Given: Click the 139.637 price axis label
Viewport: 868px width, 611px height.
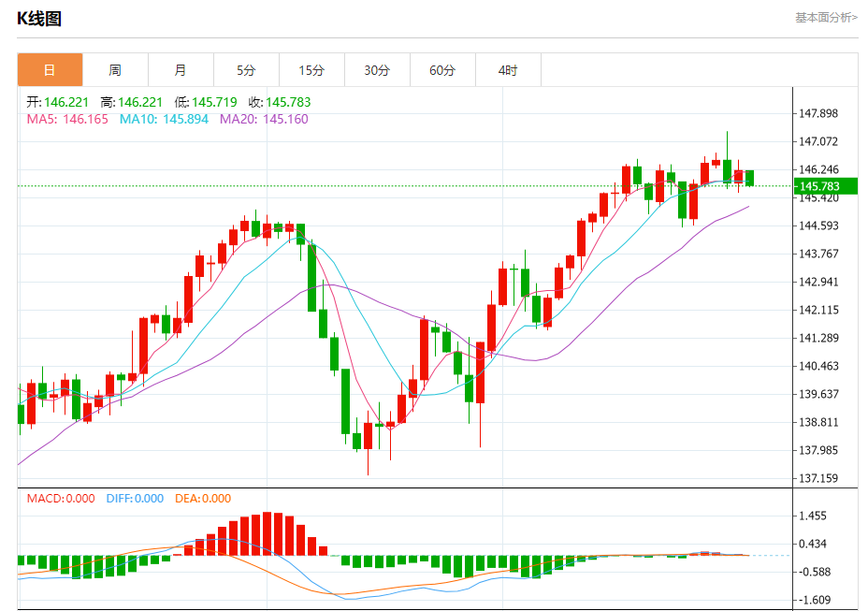Looking at the screenshot, I should (818, 394).
